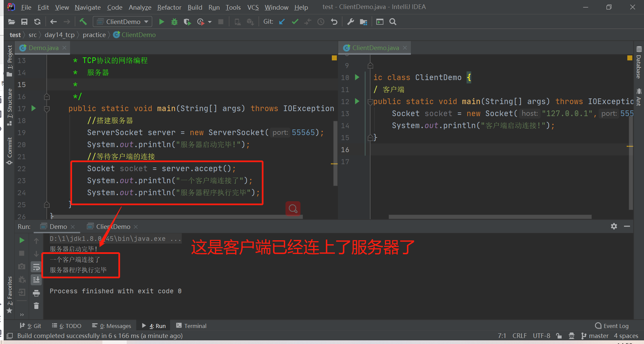Screen dimensions: 644x344
Task: Collapse ClientDemo main fold at line 12
Action: [x=370, y=102]
